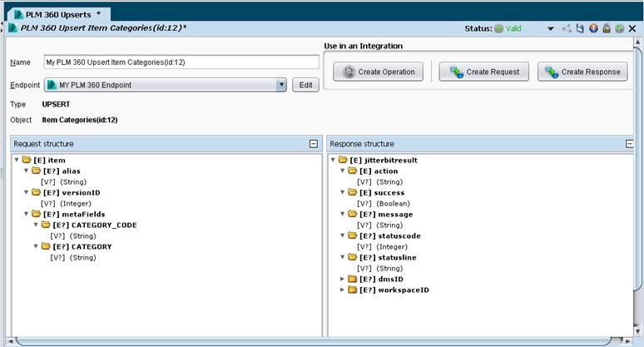This screenshot has height=347, width=644.
Task: Click into the Name text field
Action: (x=181, y=62)
